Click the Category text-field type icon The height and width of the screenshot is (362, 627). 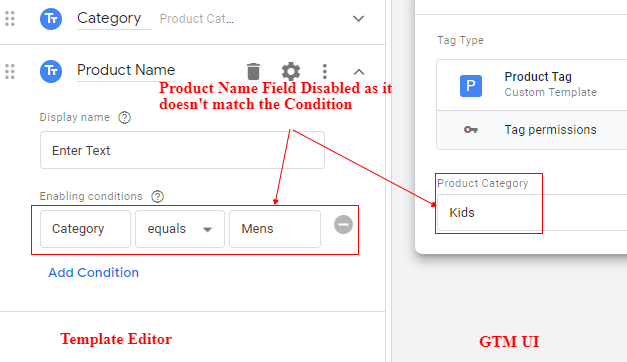point(51,18)
